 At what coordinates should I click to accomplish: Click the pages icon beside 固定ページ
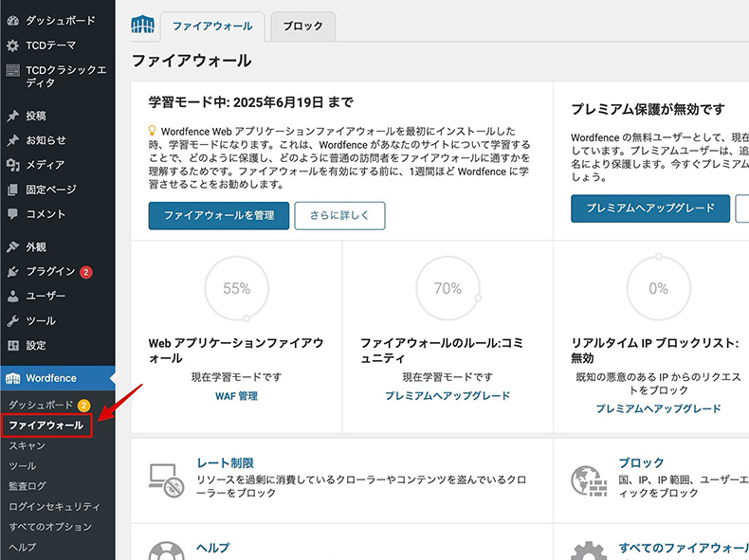13,190
